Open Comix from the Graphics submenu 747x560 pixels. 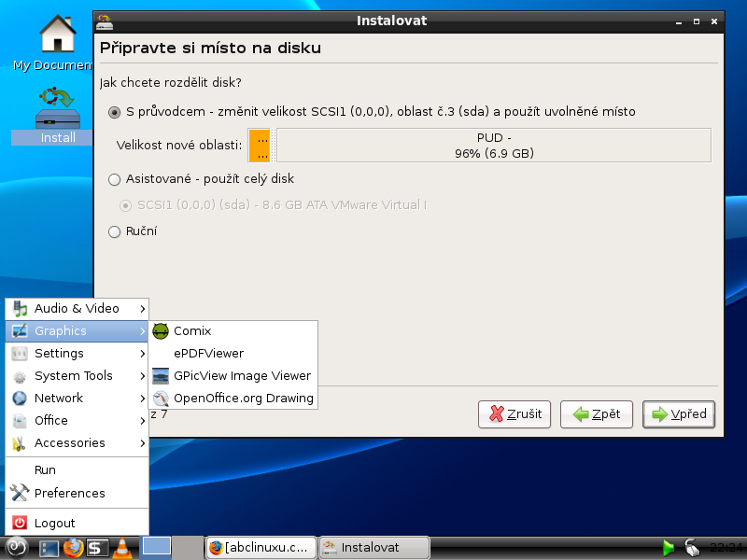pos(233,331)
